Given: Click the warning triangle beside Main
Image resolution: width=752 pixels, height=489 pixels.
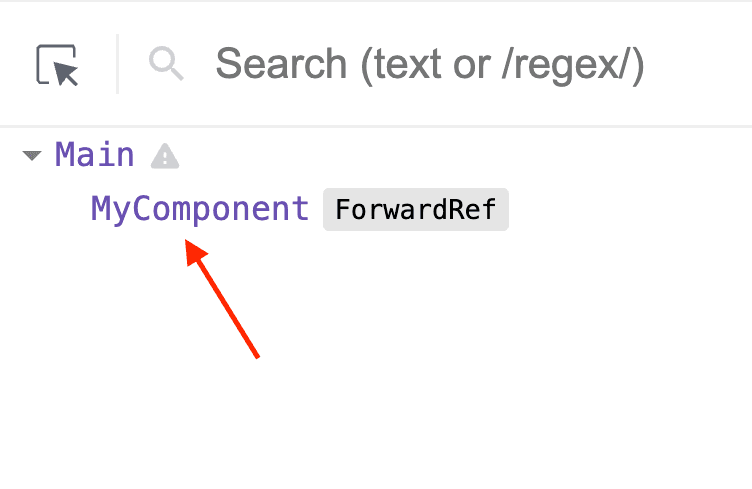Looking at the screenshot, I should [165, 156].
